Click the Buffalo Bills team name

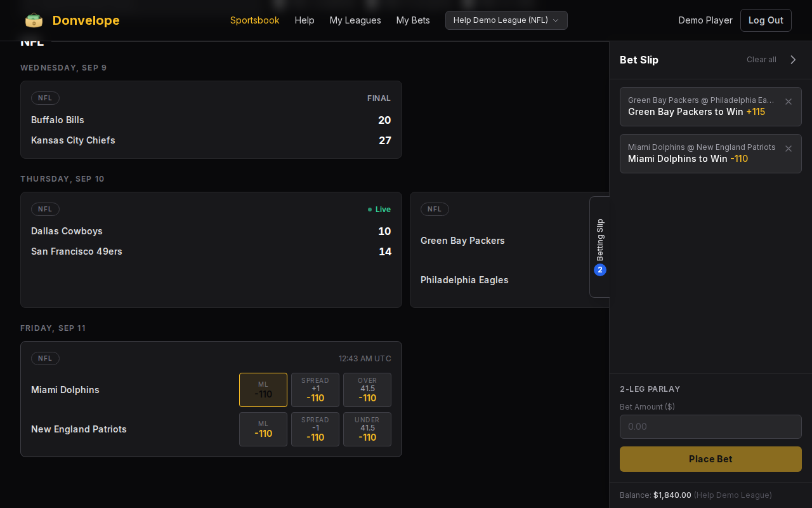point(58,120)
